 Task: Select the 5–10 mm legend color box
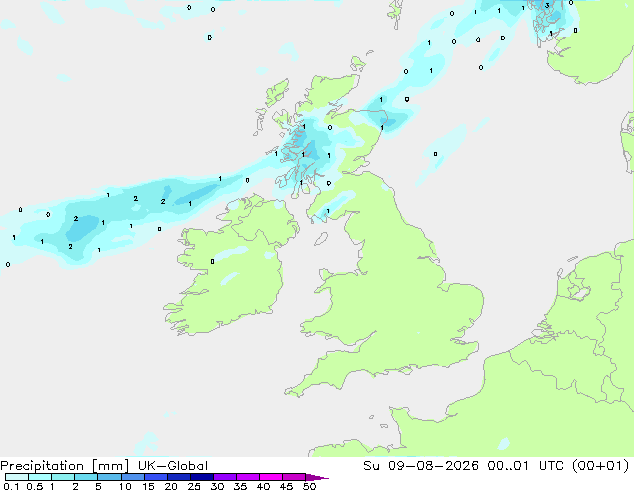coord(109,477)
